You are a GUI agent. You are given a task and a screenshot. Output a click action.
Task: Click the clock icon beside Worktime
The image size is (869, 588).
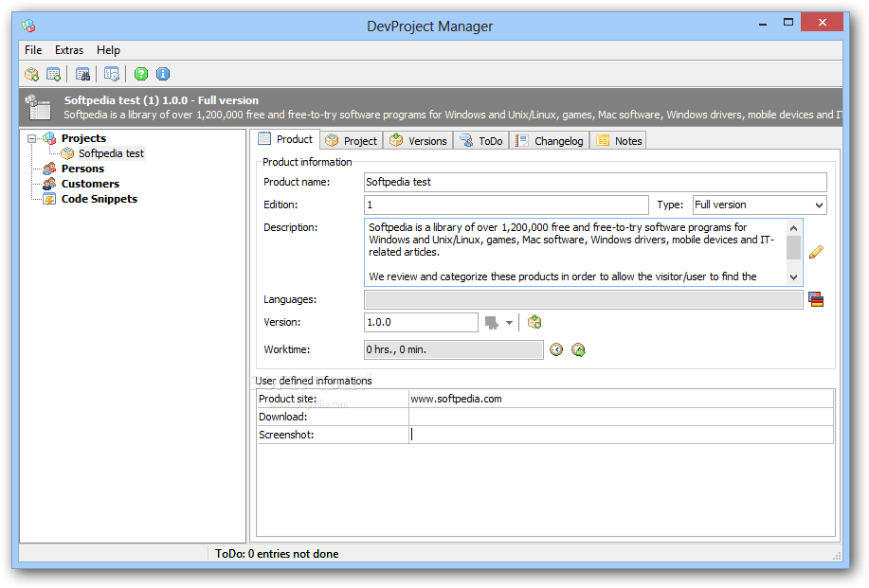pos(556,349)
